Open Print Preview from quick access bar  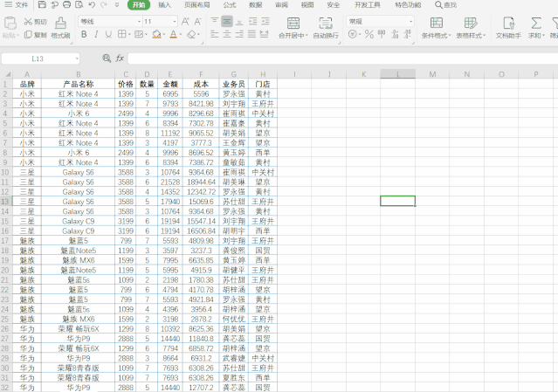(79, 4)
